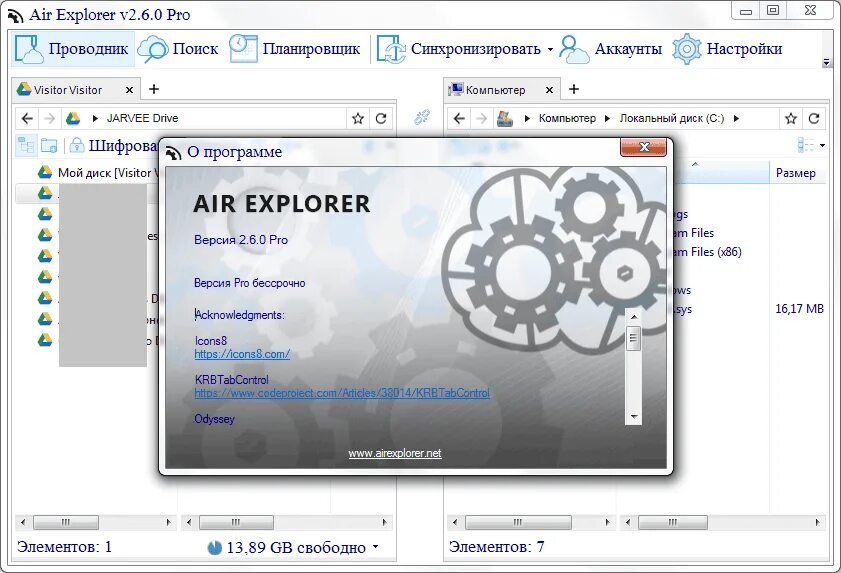The width and height of the screenshot is (841, 573).
Task: Click the 16,17 MB size cell
Action: click(799, 309)
